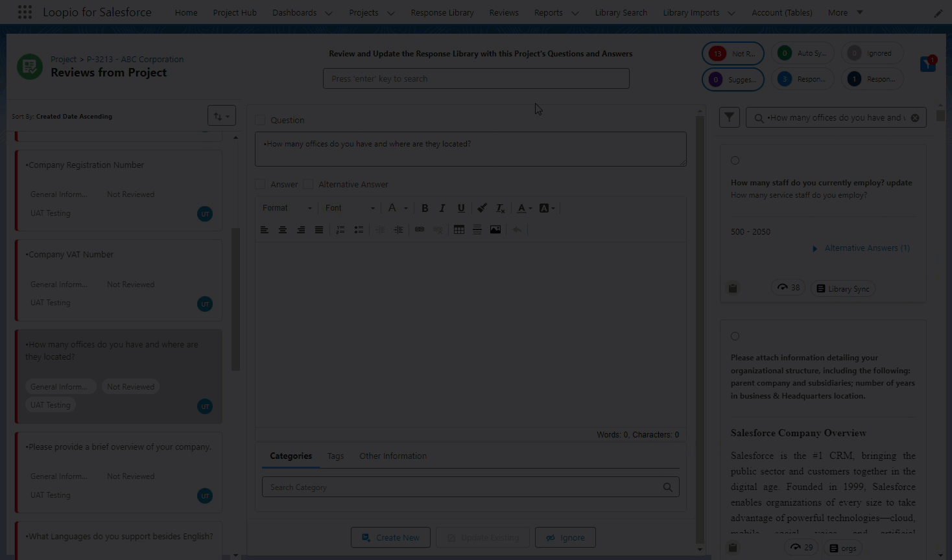Viewport: 952px width, 560px height.
Task: Toggle bold formatting in the editor
Action: pos(425,208)
